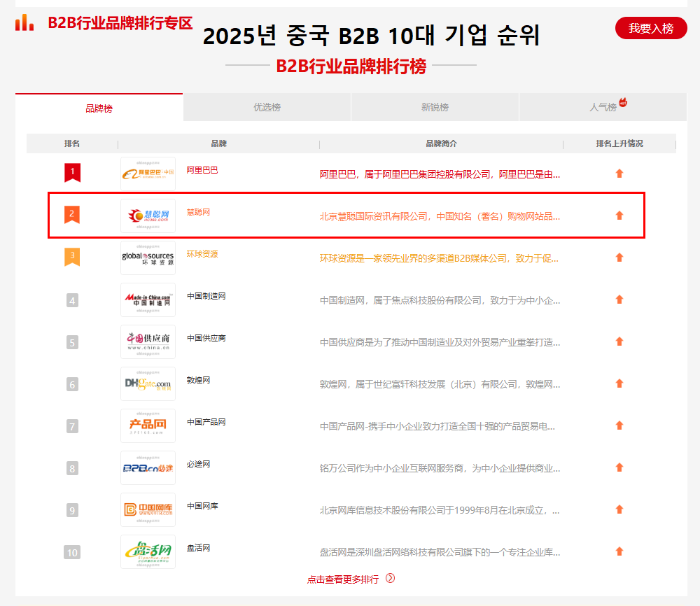Screen dimensions: 700x606
Task: Open the B2B.cn 必途 logo thumbnail
Action: pos(148,467)
